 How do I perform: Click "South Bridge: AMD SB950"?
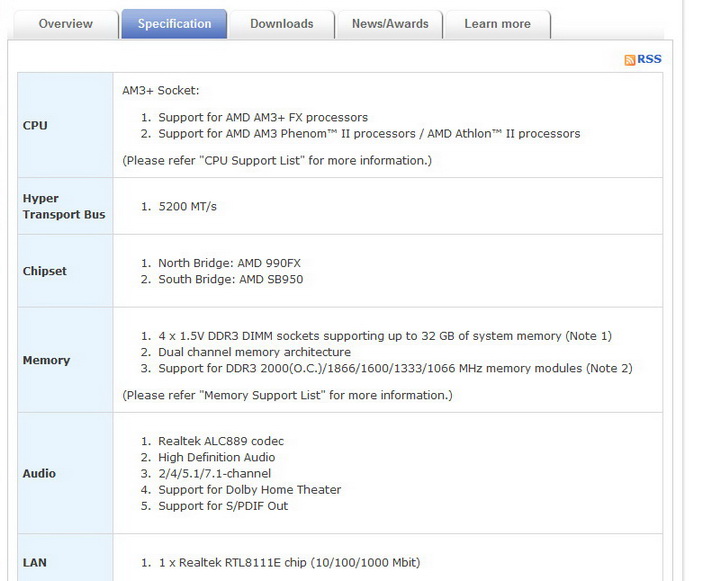click(x=231, y=279)
